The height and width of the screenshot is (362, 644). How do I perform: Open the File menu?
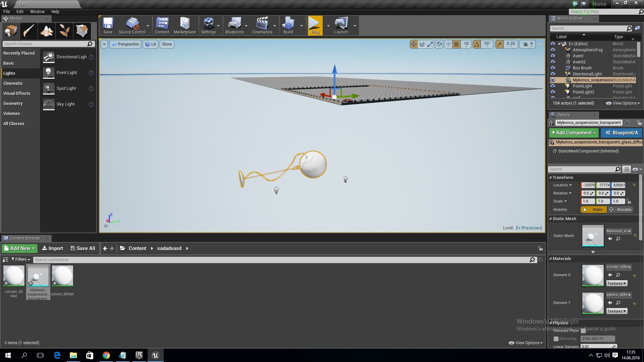point(6,11)
